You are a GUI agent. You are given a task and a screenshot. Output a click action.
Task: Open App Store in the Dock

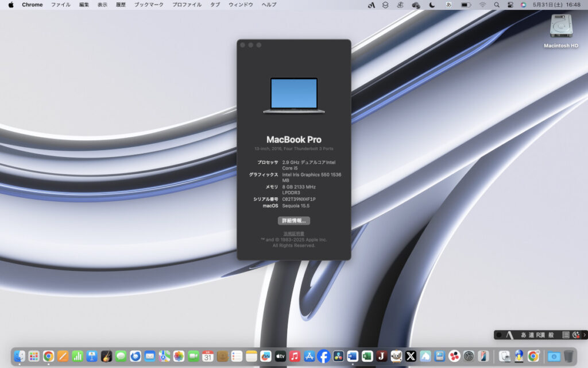coord(310,356)
